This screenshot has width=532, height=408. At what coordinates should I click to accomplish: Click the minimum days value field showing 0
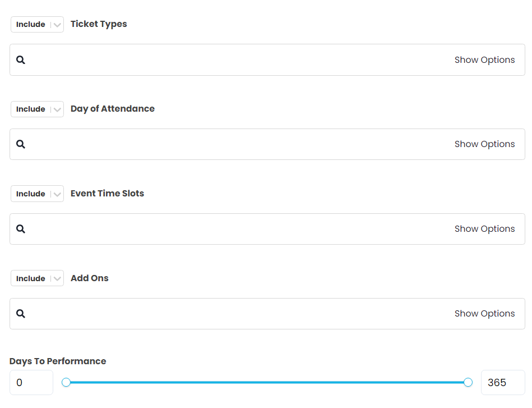(31, 382)
